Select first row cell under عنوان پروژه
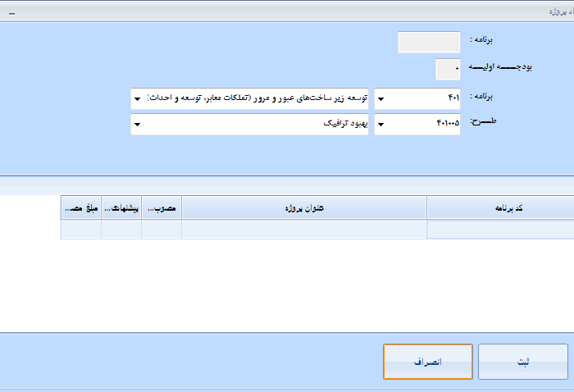The width and height of the screenshot is (574, 392). point(304,230)
